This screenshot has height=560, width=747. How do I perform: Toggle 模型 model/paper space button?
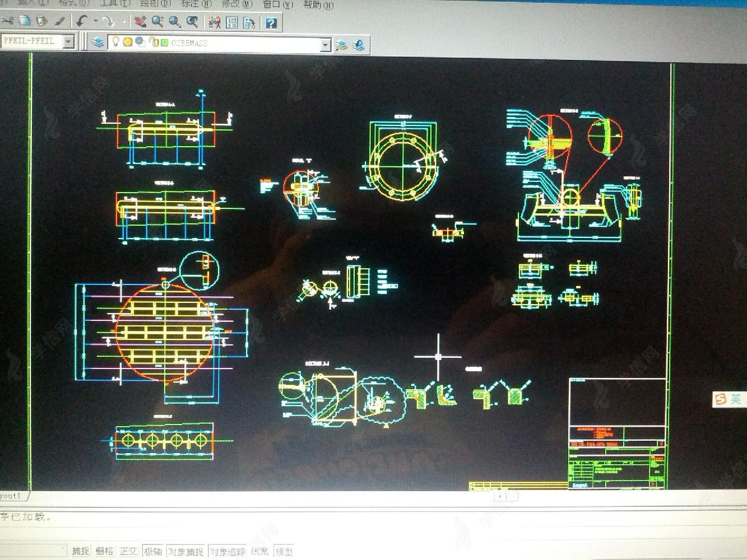tap(284, 552)
